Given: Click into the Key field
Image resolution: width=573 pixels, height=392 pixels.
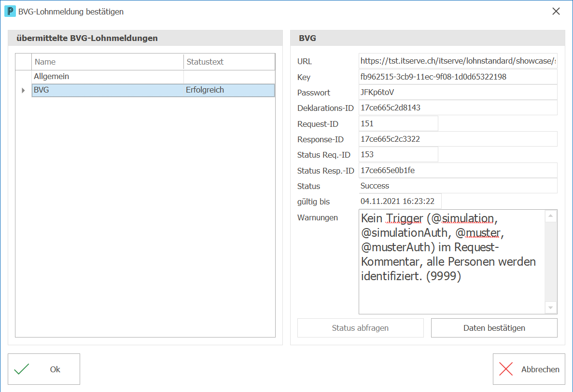Looking at the screenshot, I should tap(458, 77).
